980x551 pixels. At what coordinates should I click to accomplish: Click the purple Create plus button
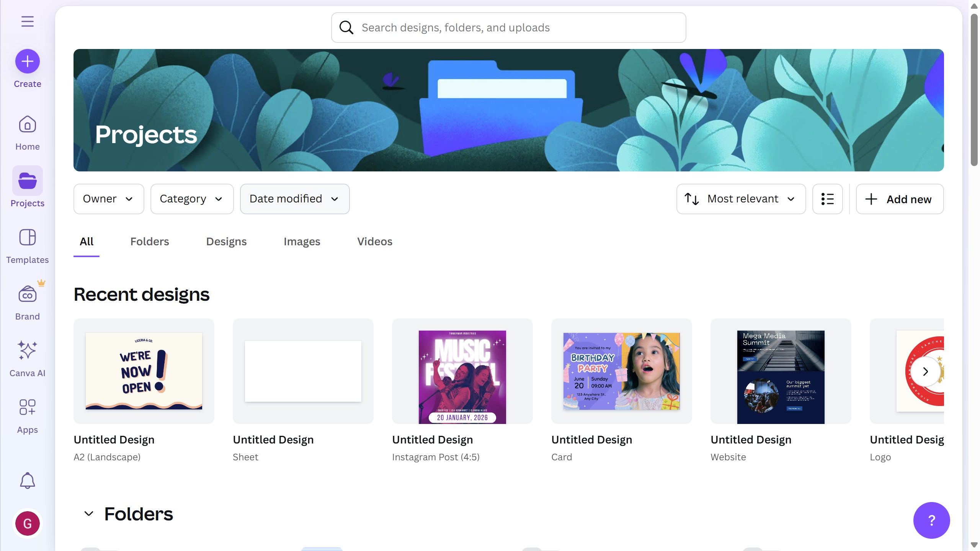(27, 61)
